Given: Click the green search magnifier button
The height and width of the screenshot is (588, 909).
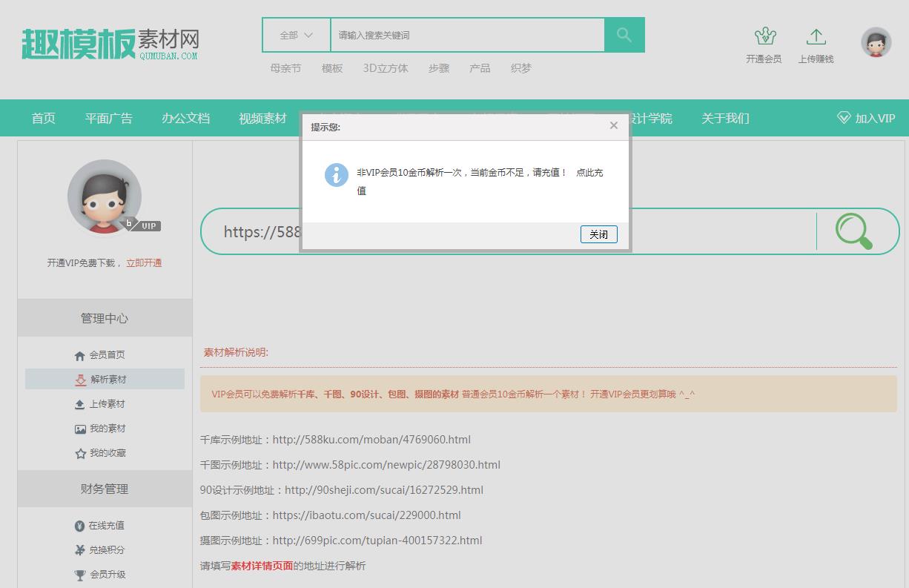Looking at the screenshot, I should point(624,34).
